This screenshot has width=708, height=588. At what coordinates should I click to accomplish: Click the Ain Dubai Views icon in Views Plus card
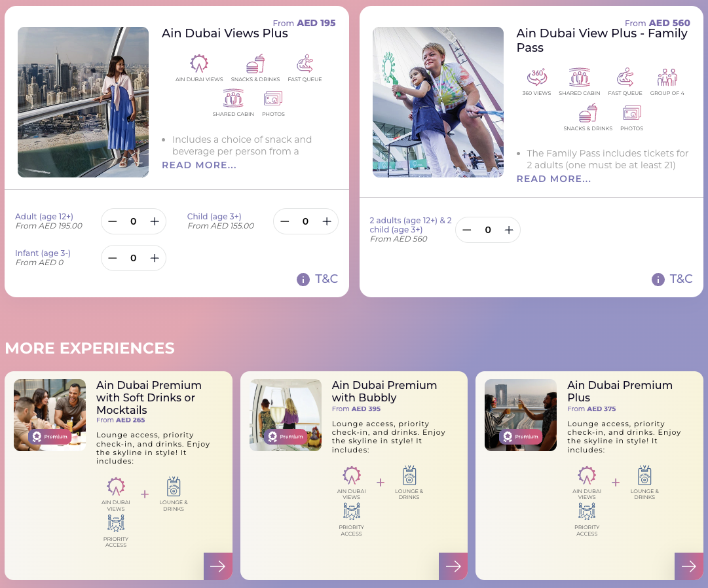coord(199,64)
